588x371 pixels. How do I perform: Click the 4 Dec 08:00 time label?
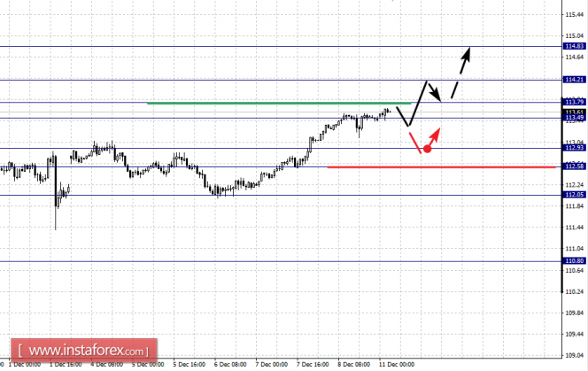(106, 365)
